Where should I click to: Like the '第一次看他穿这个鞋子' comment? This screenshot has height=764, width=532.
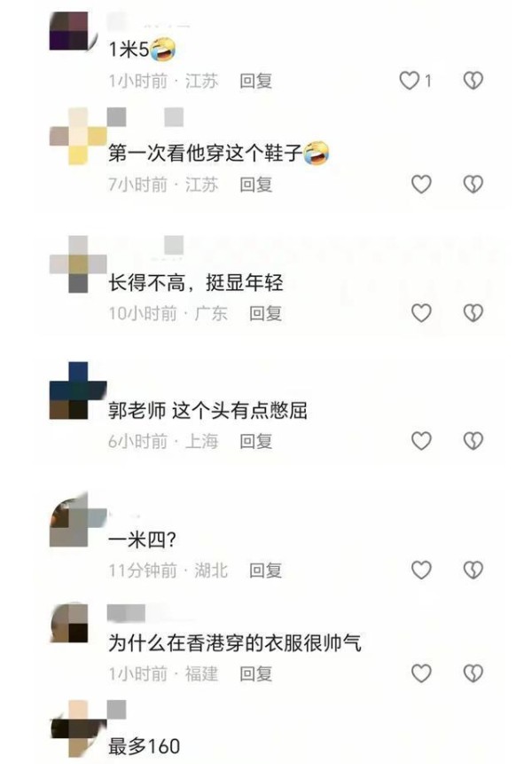(421, 185)
